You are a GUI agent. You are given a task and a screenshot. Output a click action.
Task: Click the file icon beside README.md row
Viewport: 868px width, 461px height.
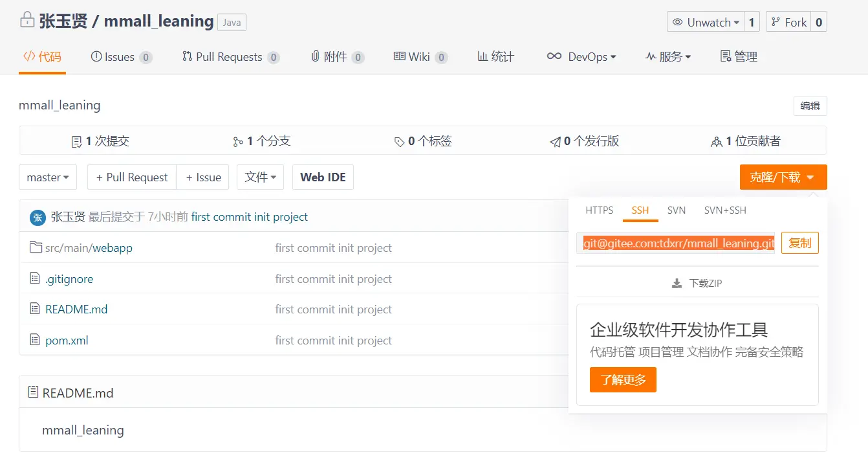click(x=35, y=309)
